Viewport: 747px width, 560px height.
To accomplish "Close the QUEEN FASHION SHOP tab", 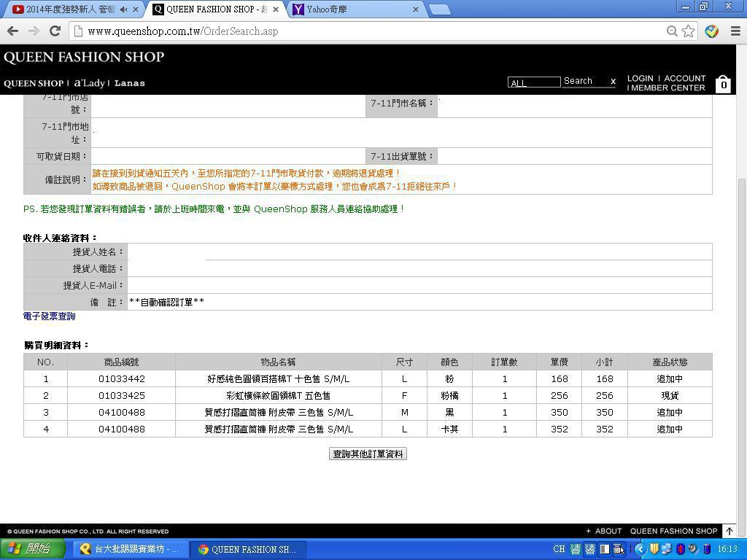I will (x=275, y=9).
